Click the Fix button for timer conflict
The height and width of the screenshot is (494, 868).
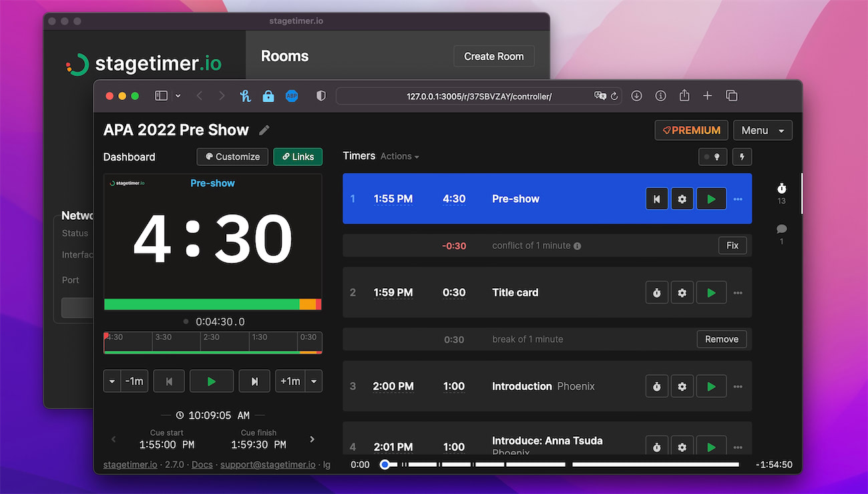point(732,246)
